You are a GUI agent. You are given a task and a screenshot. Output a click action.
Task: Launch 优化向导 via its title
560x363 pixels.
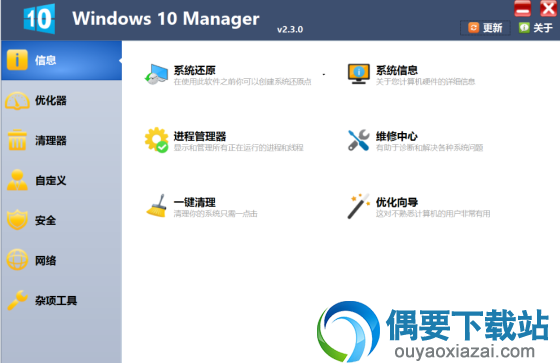396,202
